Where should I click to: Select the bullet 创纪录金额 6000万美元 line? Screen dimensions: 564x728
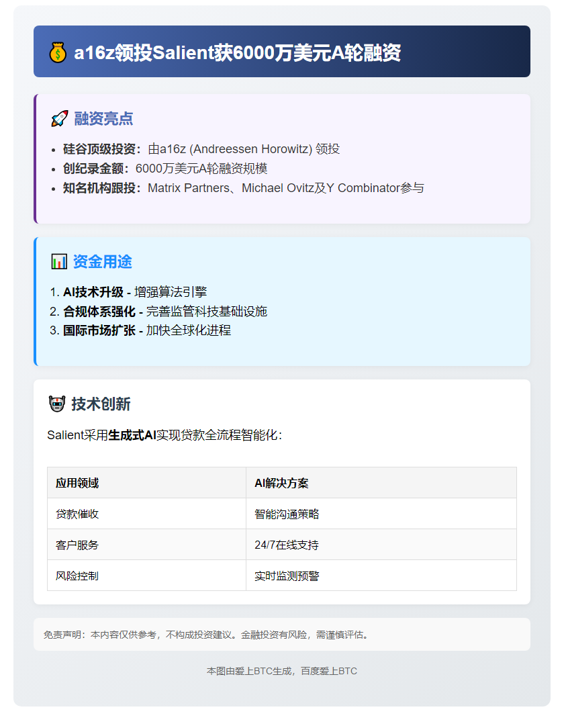pyautogui.click(x=165, y=169)
